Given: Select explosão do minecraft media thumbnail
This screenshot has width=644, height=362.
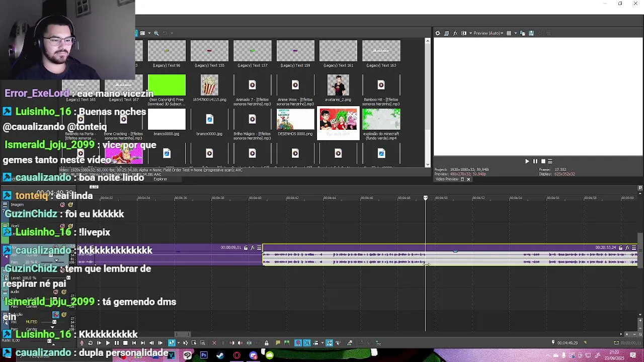Looking at the screenshot, I should 381,119.
